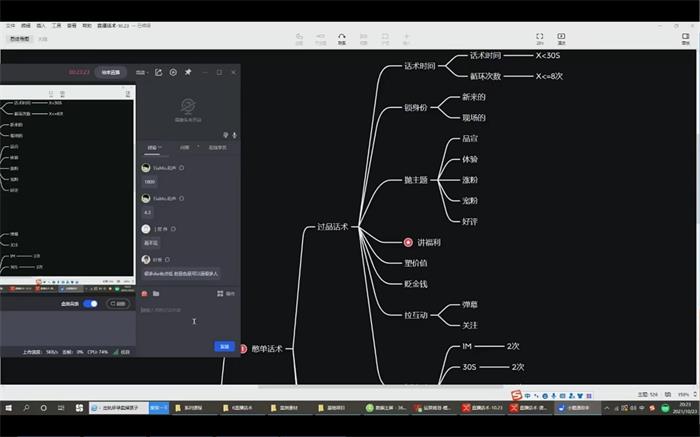Click the presentation play icon in top toolbar
Viewport: 700px width, 437px height.
[x=561, y=37]
